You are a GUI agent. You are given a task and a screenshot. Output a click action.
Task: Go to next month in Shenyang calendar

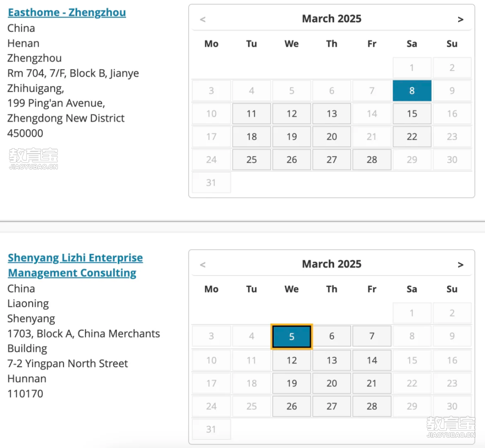click(x=460, y=265)
